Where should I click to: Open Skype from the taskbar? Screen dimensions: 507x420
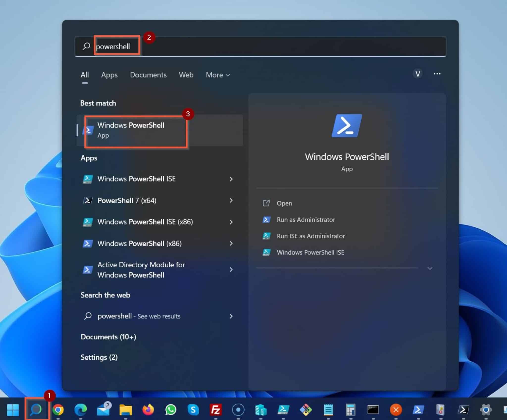(x=193, y=410)
